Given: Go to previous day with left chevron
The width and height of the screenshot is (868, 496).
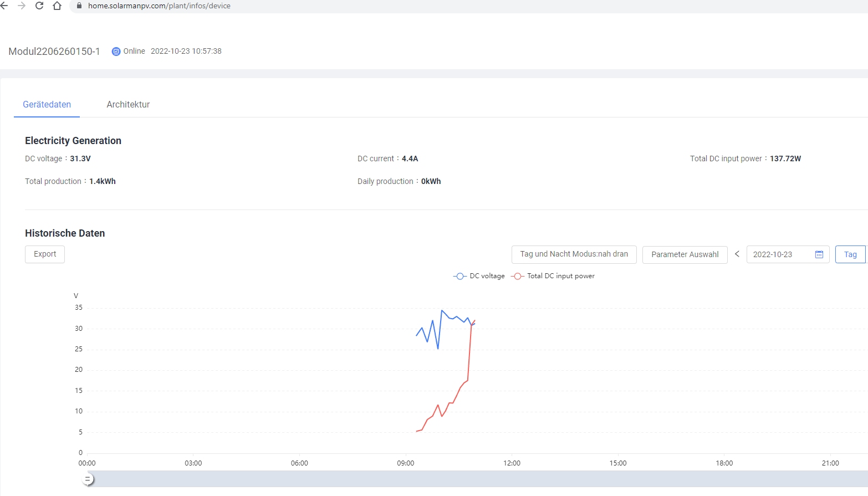Looking at the screenshot, I should pos(737,254).
